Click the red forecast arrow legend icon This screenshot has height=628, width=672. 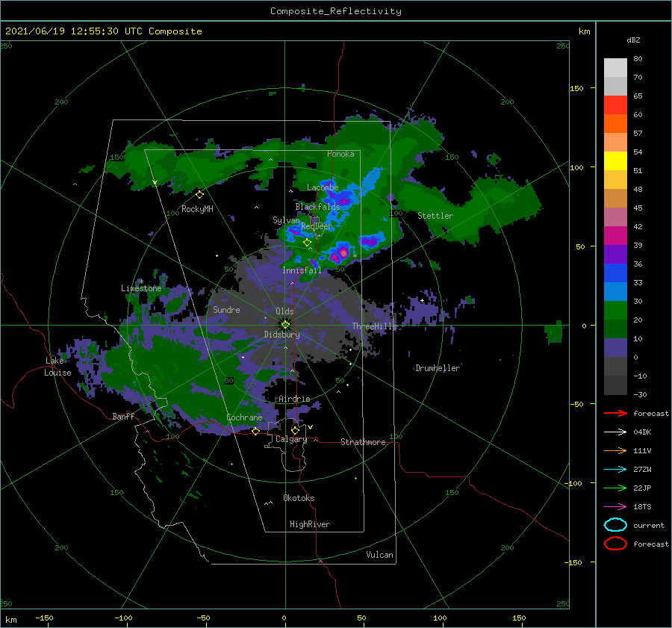(x=615, y=413)
